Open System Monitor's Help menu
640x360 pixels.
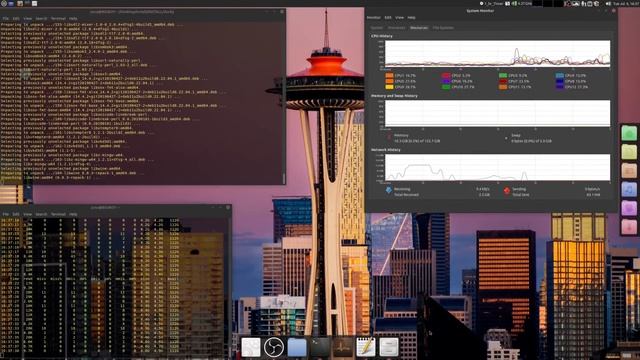pos(411,18)
